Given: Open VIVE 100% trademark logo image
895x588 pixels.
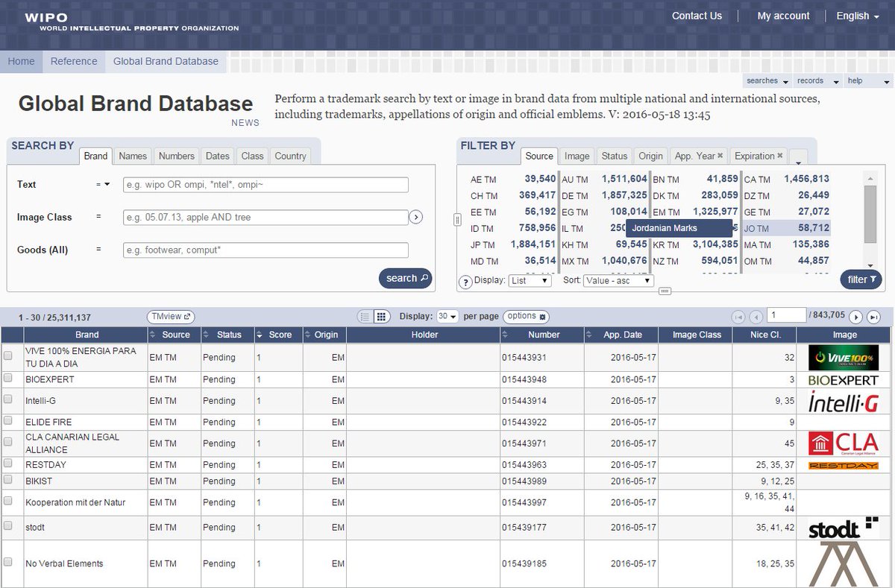Looking at the screenshot, I should pyautogui.click(x=844, y=358).
